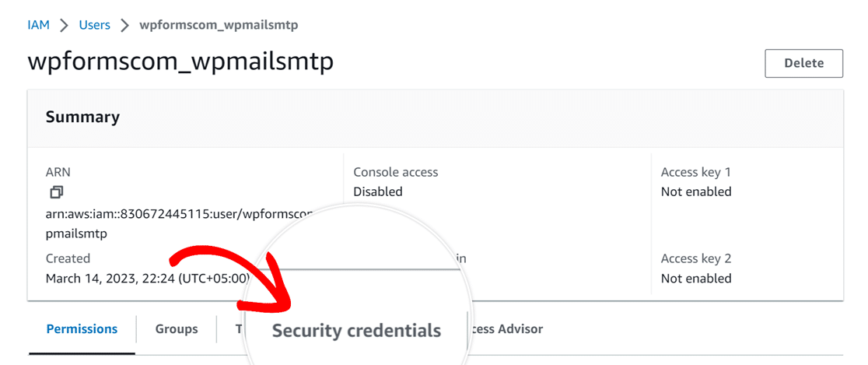Click the ARN field label
Image resolution: width=868 pixels, height=365 pixels.
pyautogui.click(x=58, y=172)
